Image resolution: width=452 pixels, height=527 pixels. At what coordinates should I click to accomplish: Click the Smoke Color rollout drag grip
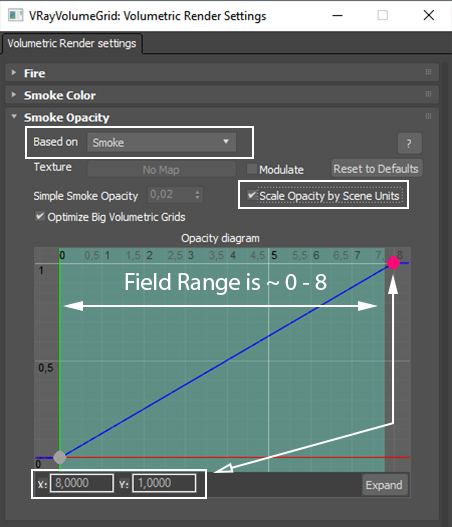(428, 94)
